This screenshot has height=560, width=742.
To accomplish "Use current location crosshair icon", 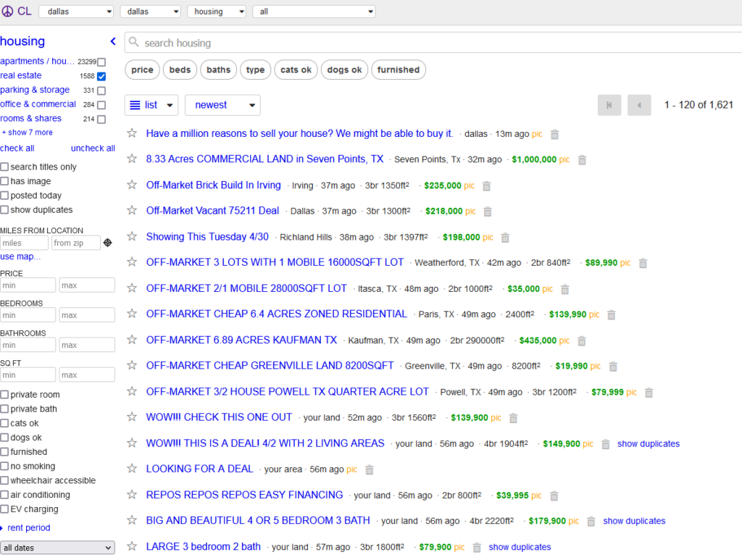I will 108,243.
